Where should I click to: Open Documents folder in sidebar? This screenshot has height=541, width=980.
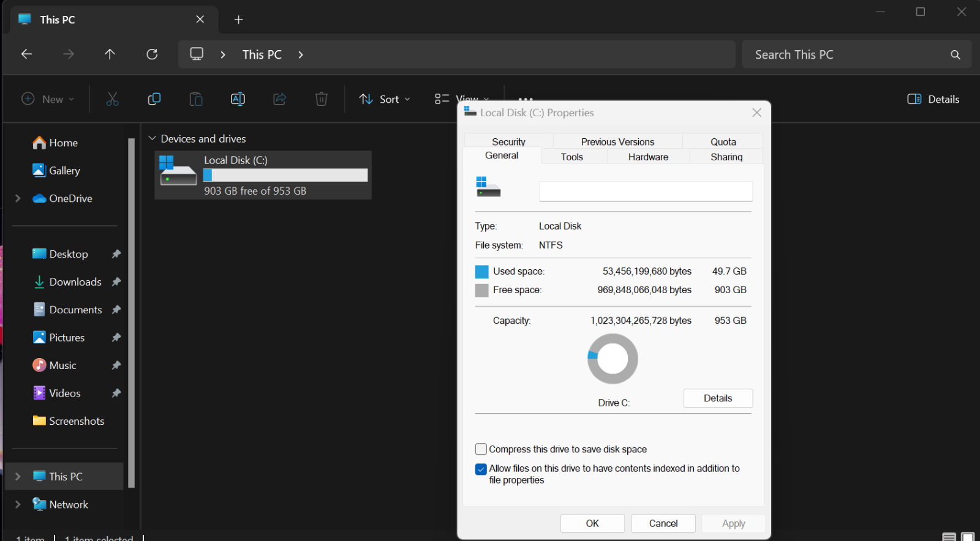point(75,310)
